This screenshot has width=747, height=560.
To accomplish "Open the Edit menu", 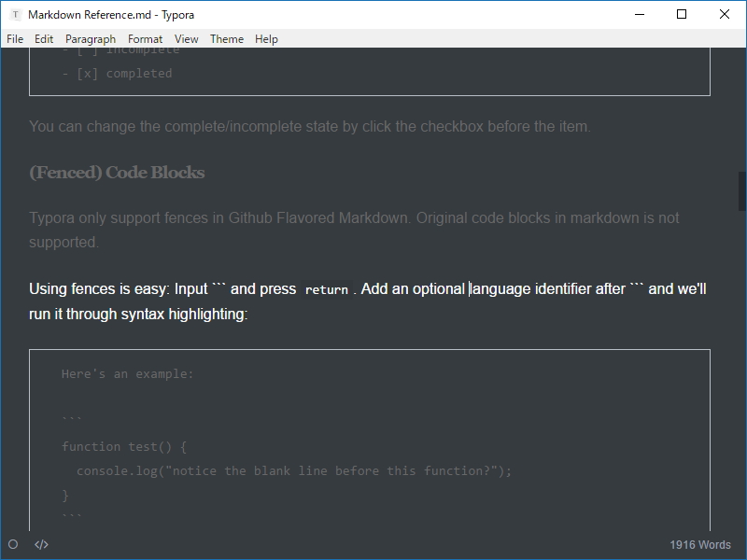I will [44, 39].
